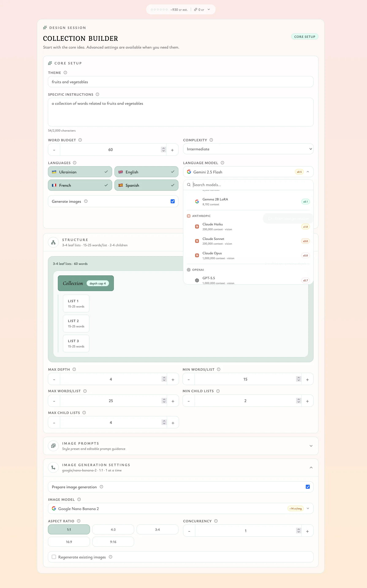
Task: Select the 3:4 aspect ratio
Action: click(157, 529)
